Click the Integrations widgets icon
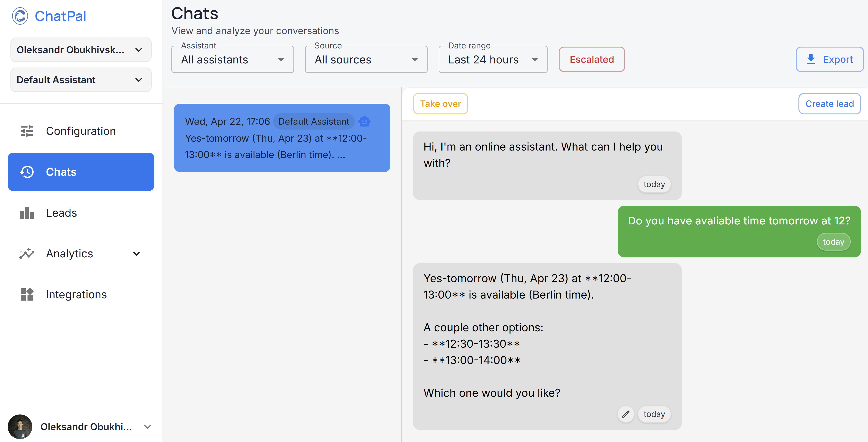This screenshot has height=442, width=868. pos(27,294)
